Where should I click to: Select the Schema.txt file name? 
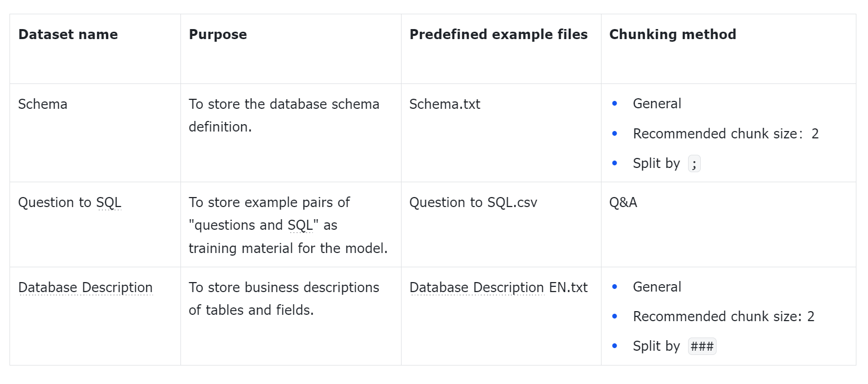444,104
